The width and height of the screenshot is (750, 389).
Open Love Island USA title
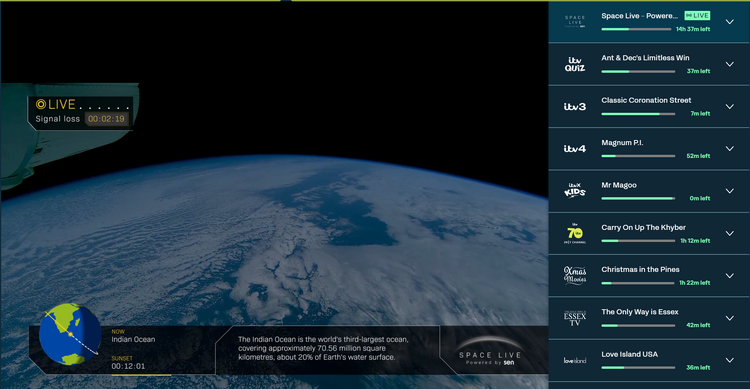click(x=629, y=354)
